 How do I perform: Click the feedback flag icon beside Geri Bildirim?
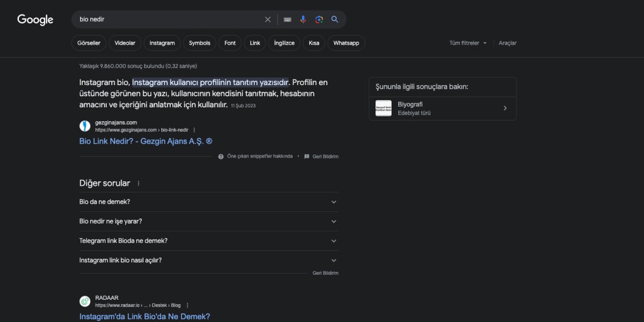click(x=307, y=156)
